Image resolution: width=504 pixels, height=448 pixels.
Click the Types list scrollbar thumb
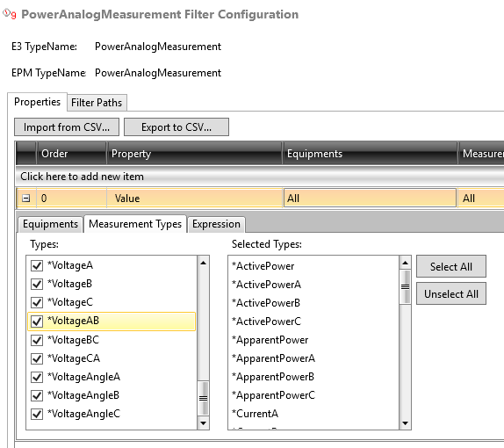point(203,398)
